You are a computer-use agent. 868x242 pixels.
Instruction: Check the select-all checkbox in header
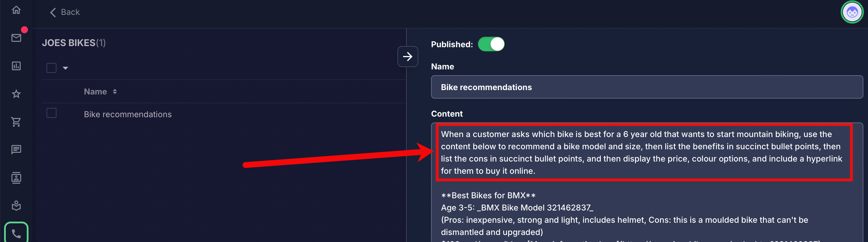51,68
